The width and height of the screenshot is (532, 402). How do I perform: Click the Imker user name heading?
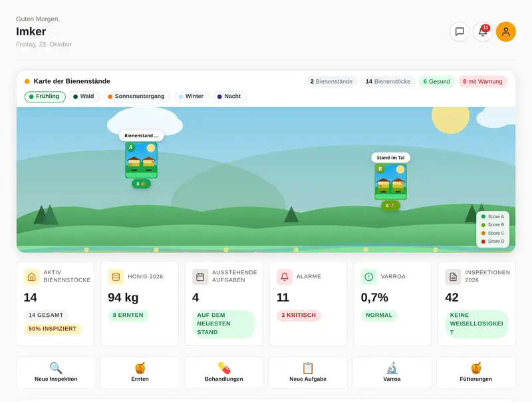click(x=31, y=31)
